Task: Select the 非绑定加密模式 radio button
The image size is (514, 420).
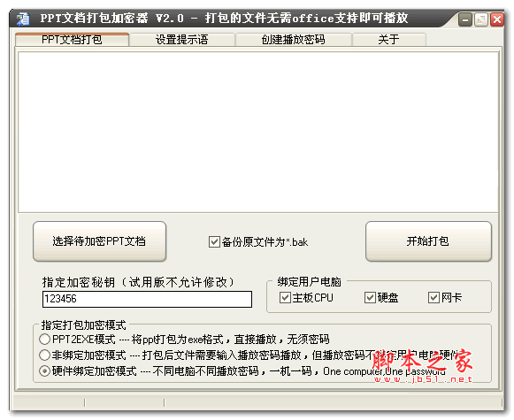Action: point(44,355)
